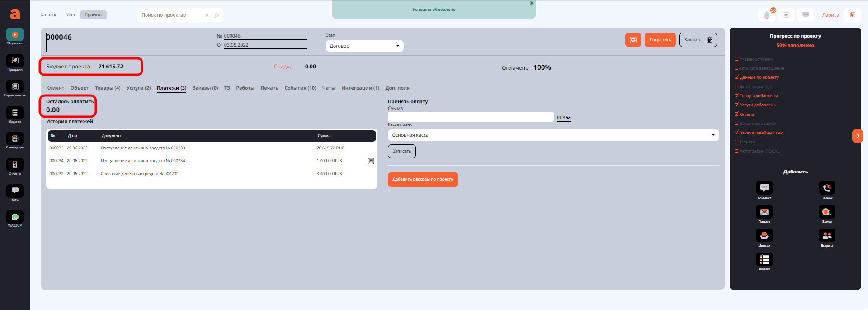The height and width of the screenshot is (310, 868).
Task: Toggle the Монтаж progress checkbox
Action: point(736,142)
